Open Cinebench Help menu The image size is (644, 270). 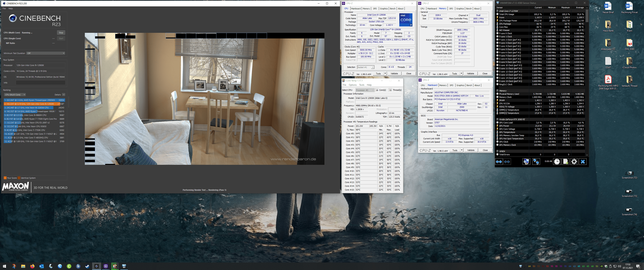(10, 8)
